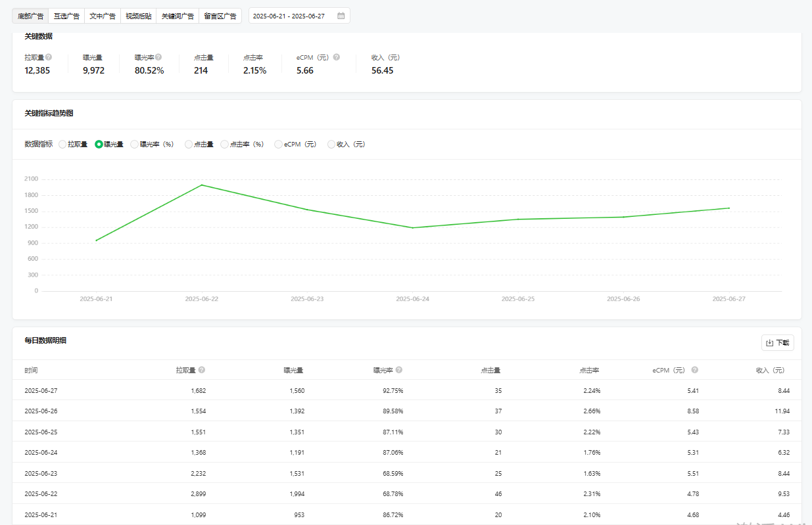Go to the 留言区广告 tab

pos(220,16)
